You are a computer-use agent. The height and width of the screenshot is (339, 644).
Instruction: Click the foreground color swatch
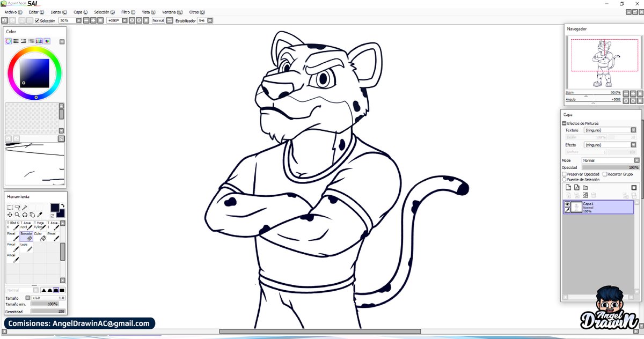tap(55, 208)
